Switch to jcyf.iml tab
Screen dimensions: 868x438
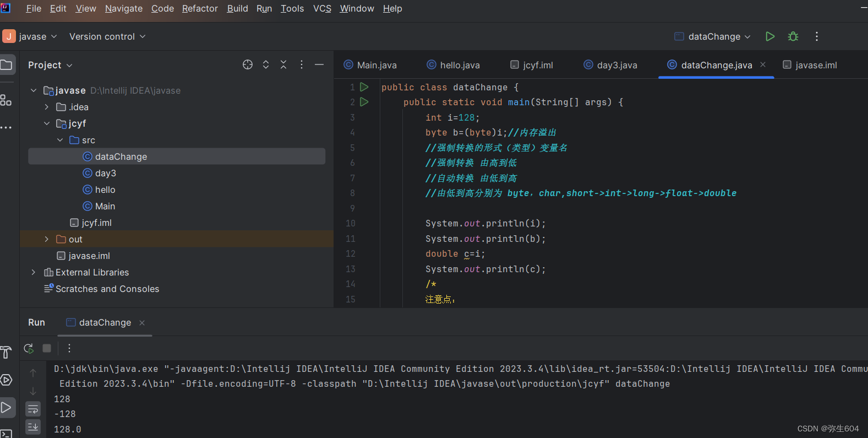tap(532, 65)
